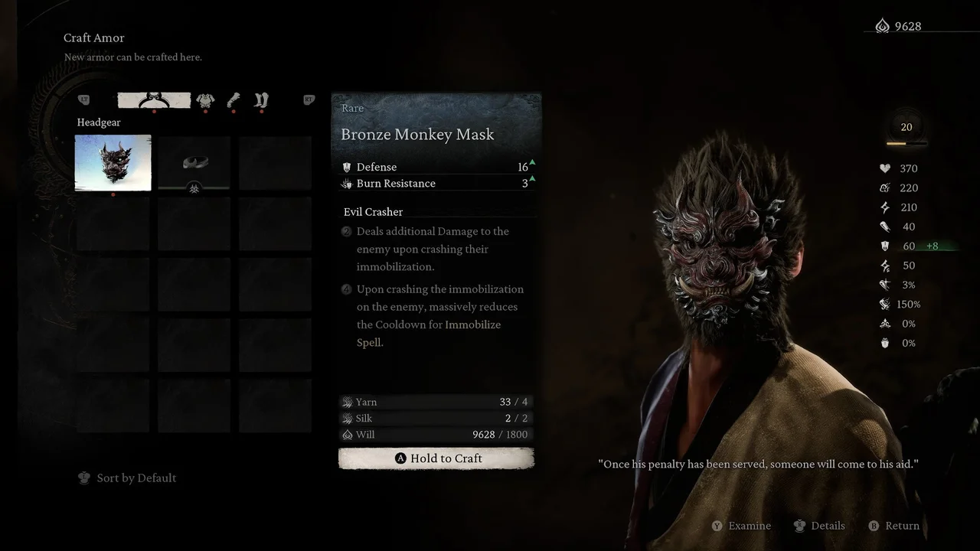Click the Yarn material row

click(x=436, y=402)
